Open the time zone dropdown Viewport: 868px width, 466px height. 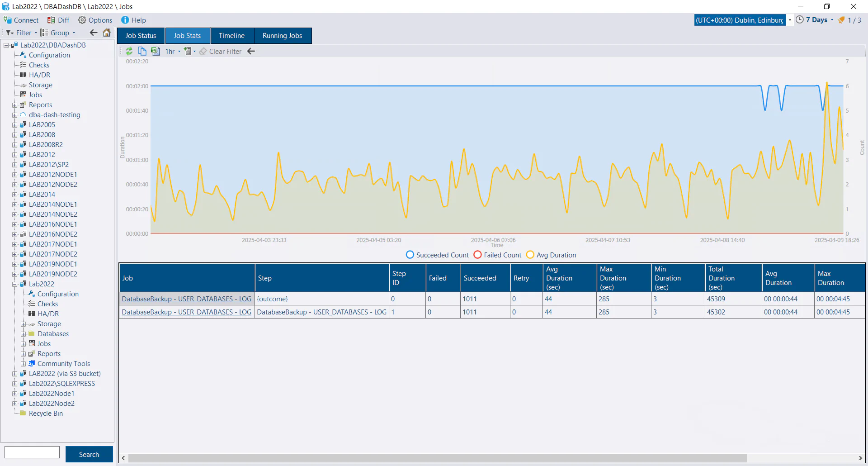coord(790,20)
